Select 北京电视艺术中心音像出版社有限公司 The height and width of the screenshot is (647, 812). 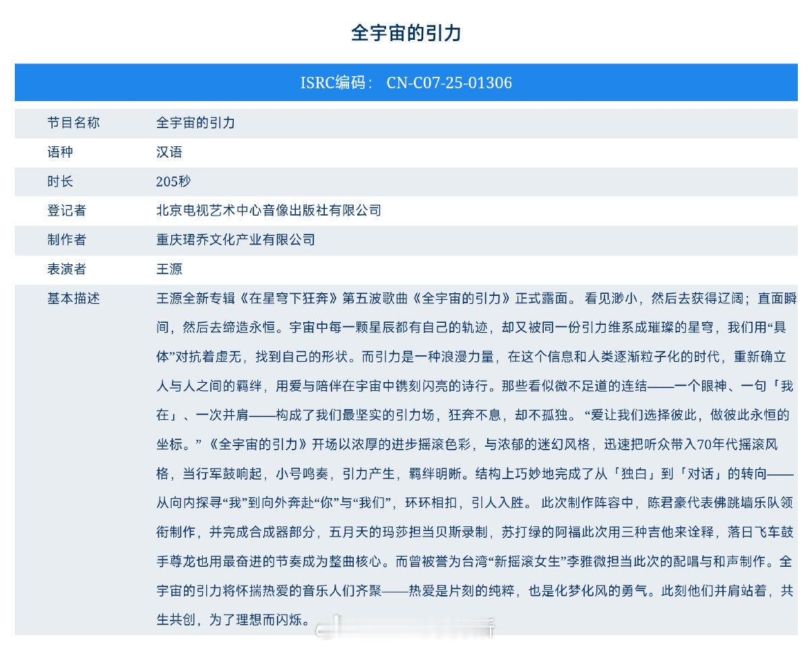(x=269, y=210)
